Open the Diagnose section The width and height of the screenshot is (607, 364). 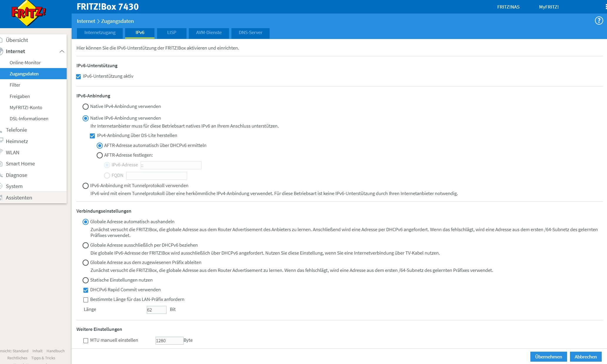pos(16,175)
